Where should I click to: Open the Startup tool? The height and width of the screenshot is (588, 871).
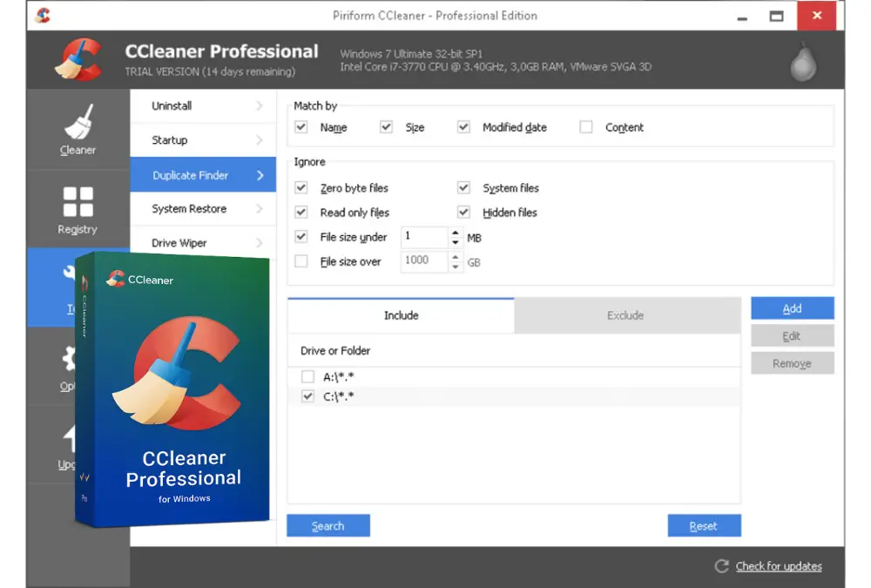pyautogui.click(x=203, y=140)
